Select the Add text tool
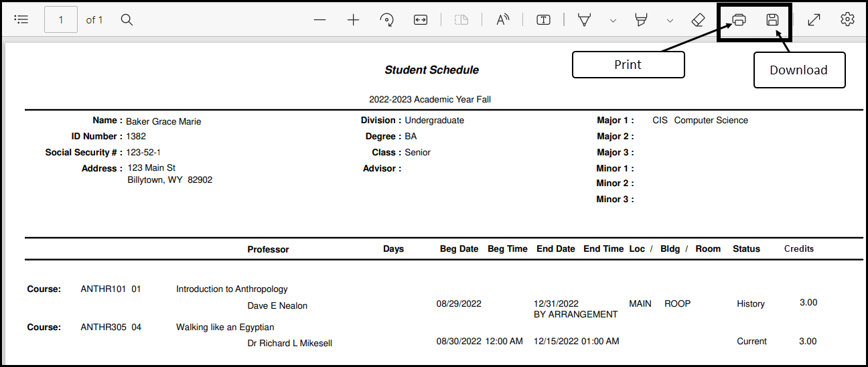The width and height of the screenshot is (868, 367). pyautogui.click(x=543, y=20)
